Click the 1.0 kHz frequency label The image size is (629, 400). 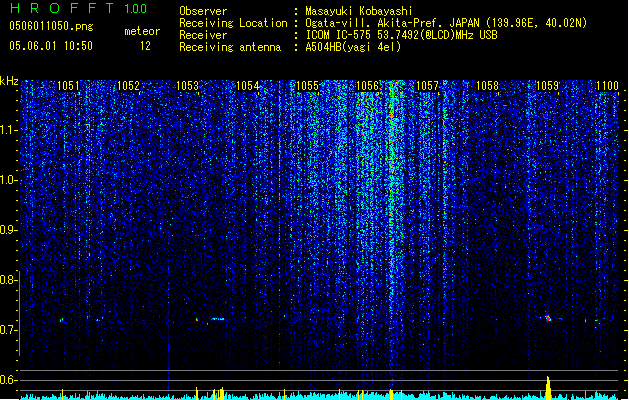[x=8, y=180]
